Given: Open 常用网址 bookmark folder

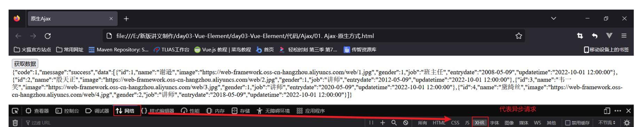Looking at the screenshot, I should pyautogui.click(x=70, y=50).
